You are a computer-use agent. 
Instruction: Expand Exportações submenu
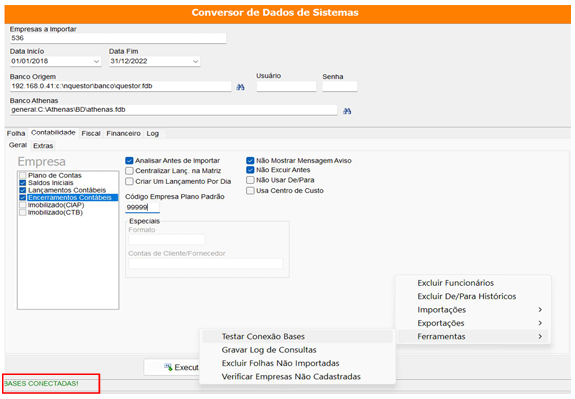(x=473, y=323)
